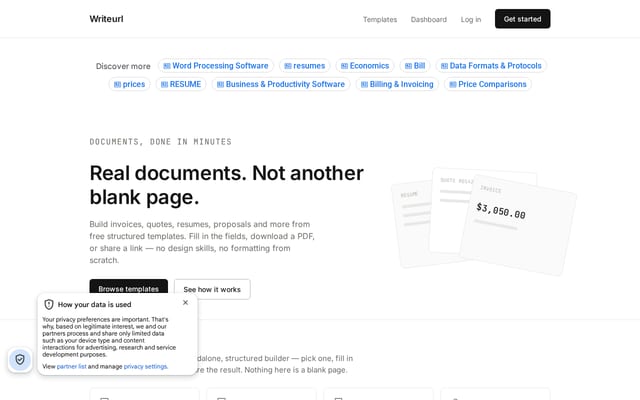
Task: Open the Billing & Invoicing topic
Action: (x=397, y=84)
